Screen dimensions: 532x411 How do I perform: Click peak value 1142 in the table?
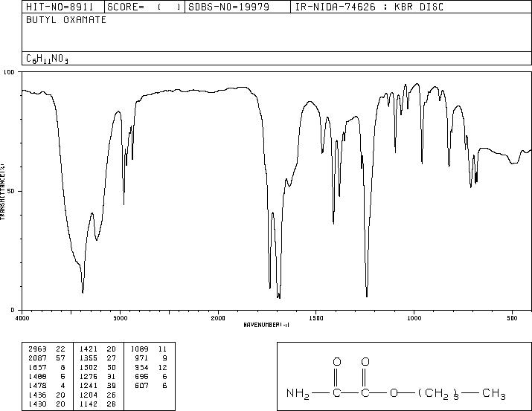[89, 404]
